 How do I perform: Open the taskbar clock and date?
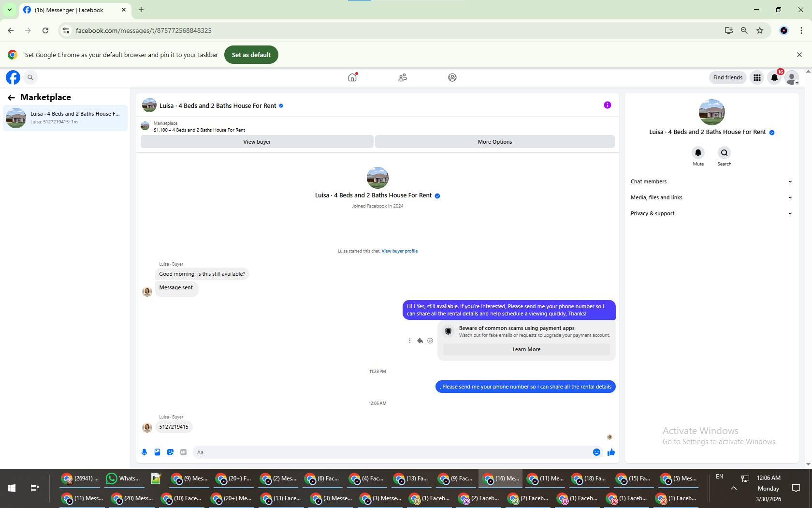(768, 488)
